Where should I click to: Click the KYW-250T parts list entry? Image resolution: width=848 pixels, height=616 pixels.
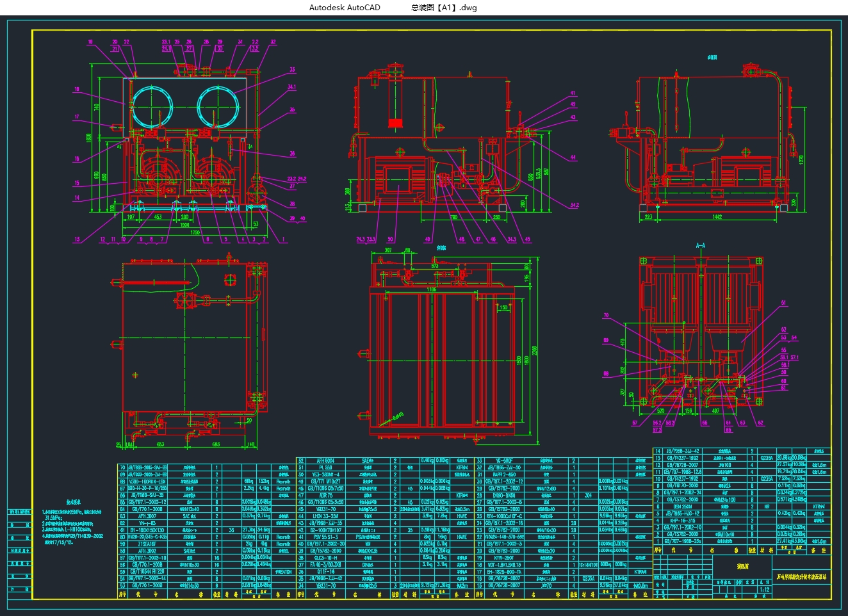pos(504,558)
